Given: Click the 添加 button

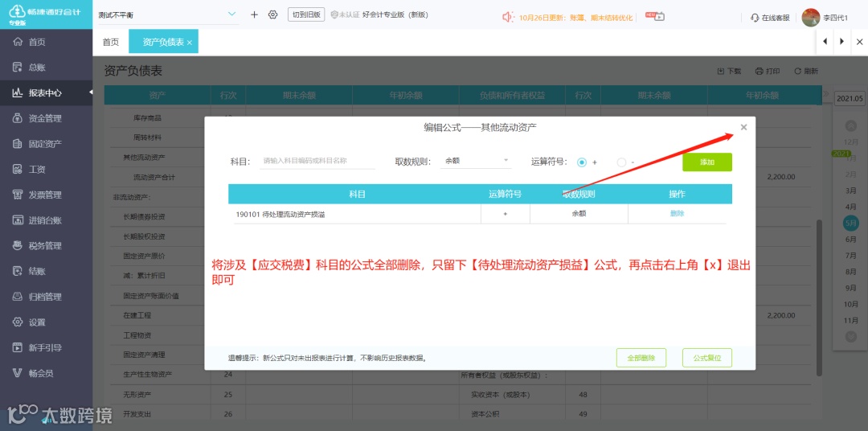Looking at the screenshot, I should (707, 162).
